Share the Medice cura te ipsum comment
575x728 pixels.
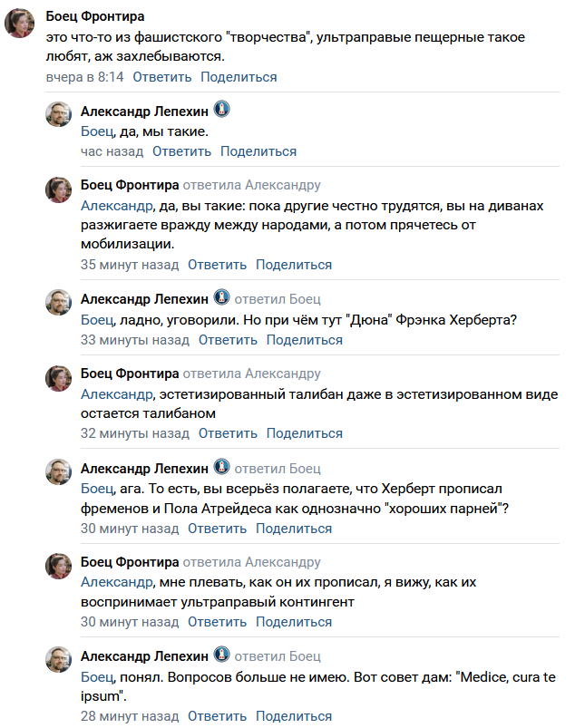pos(294,716)
